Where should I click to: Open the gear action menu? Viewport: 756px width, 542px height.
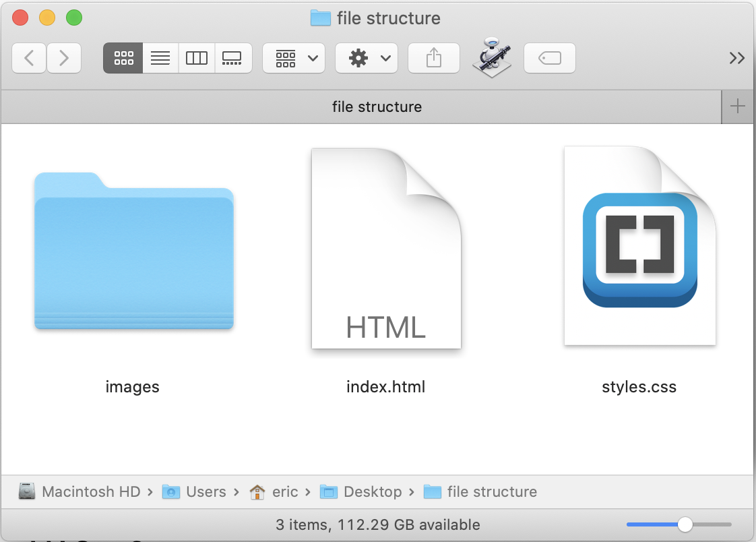click(x=367, y=58)
